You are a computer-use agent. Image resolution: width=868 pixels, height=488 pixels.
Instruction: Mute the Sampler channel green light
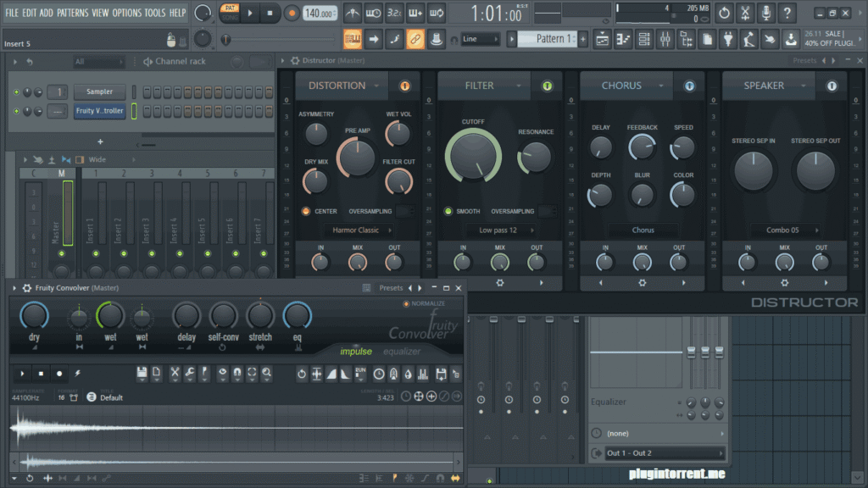(17, 91)
